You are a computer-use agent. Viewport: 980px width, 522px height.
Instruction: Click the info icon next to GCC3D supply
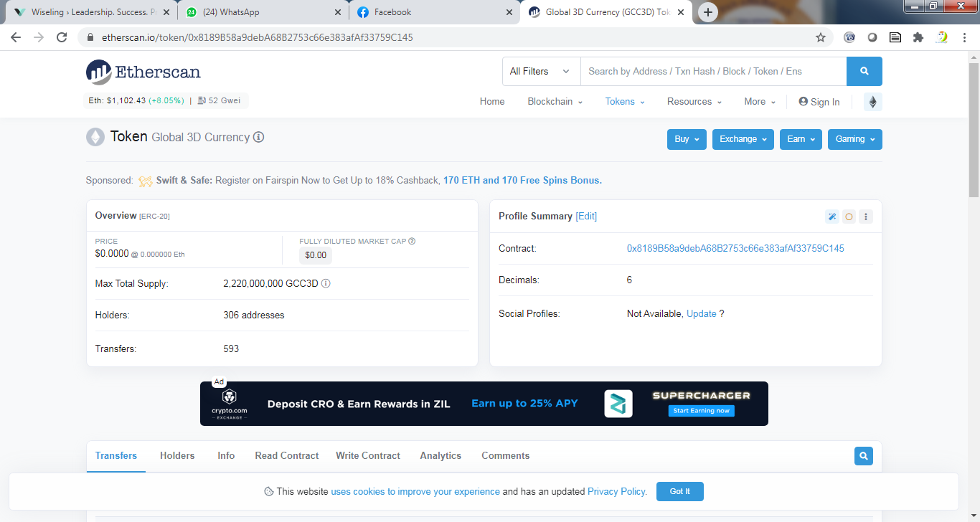pyautogui.click(x=326, y=283)
